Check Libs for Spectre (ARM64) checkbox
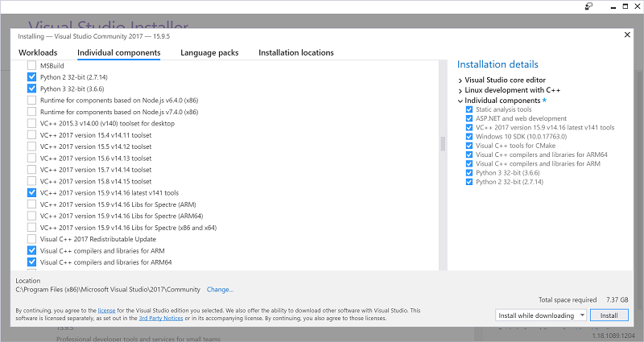The height and width of the screenshot is (342, 644). [31, 216]
